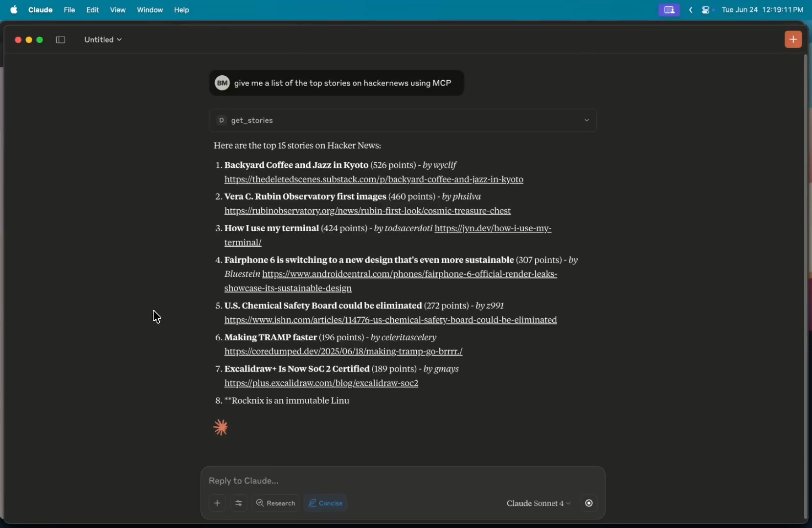Open the ishn.com chemical safety board link
The height and width of the screenshot is (528, 812).
click(x=391, y=320)
